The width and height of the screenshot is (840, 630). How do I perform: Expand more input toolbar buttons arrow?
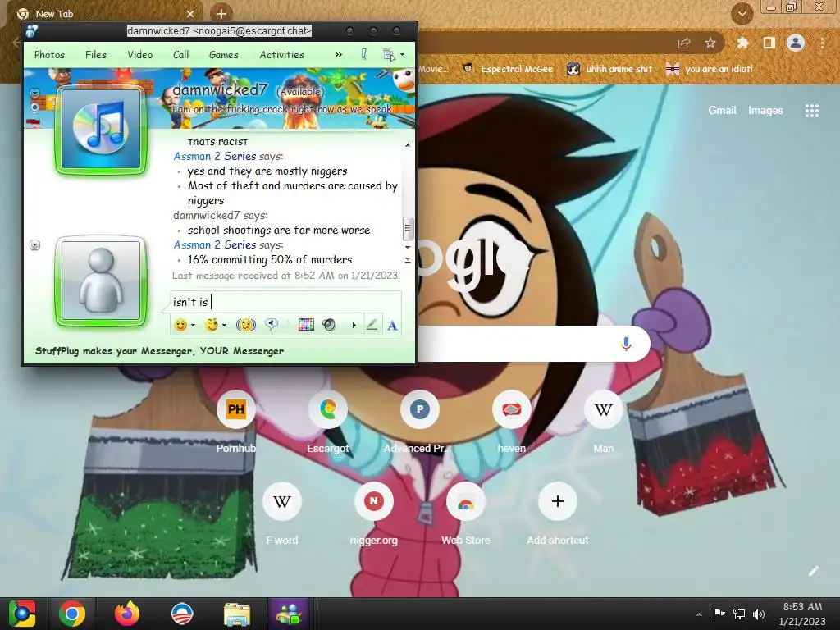click(x=354, y=325)
